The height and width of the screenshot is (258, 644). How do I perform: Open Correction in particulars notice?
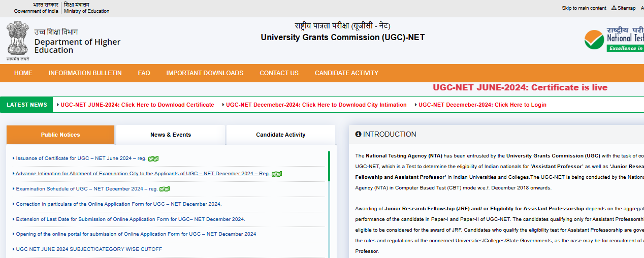(x=119, y=204)
